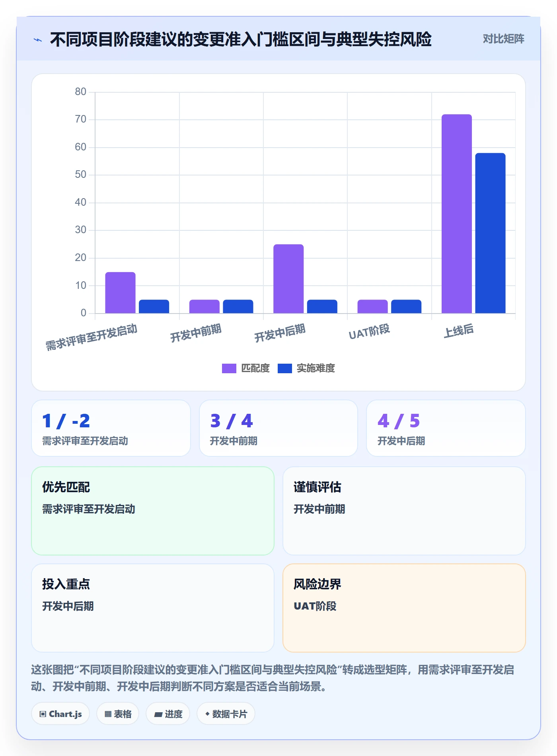Image resolution: width=557 pixels, height=756 pixels.
Task: Select the 进度 tag
Action: [168, 714]
